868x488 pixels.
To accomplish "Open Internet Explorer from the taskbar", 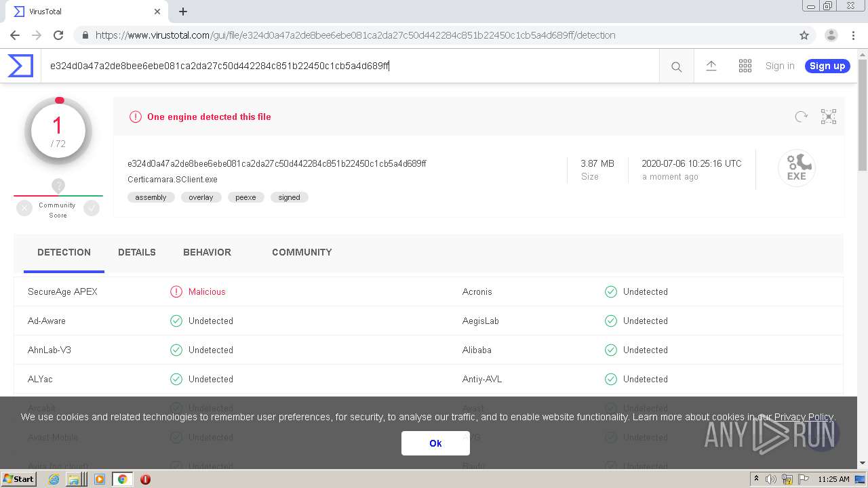I will (54, 479).
